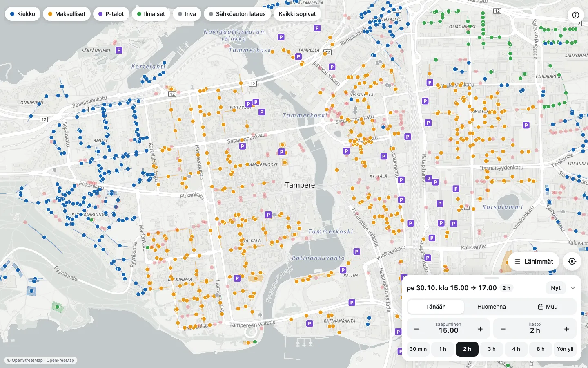Toggle the Inva filter chip

[187, 14]
